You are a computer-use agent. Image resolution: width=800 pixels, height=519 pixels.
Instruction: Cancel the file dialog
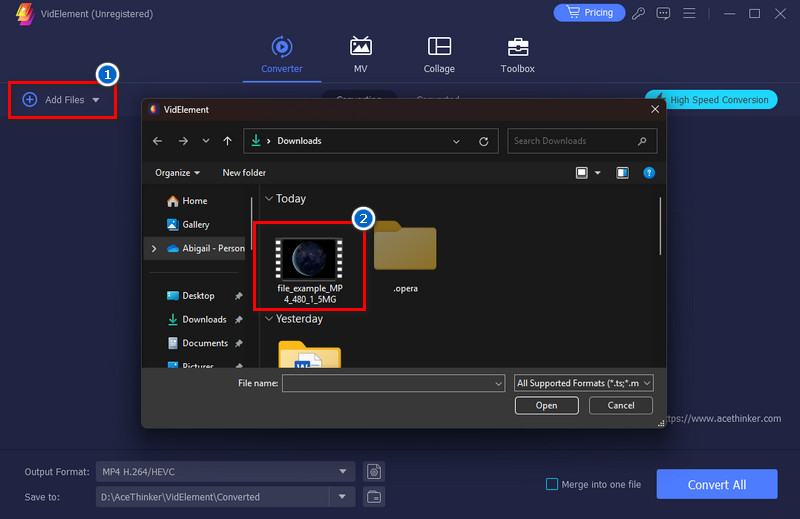coord(621,406)
